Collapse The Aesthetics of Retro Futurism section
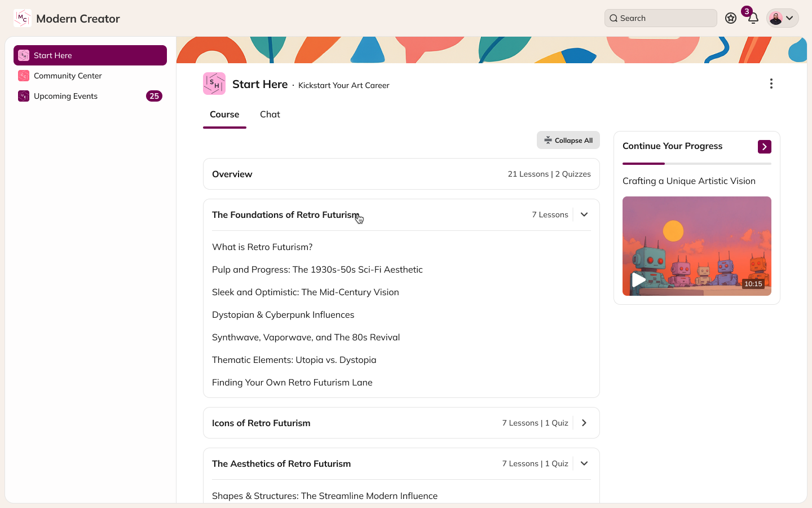Image resolution: width=812 pixels, height=508 pixels. [584, 463]
